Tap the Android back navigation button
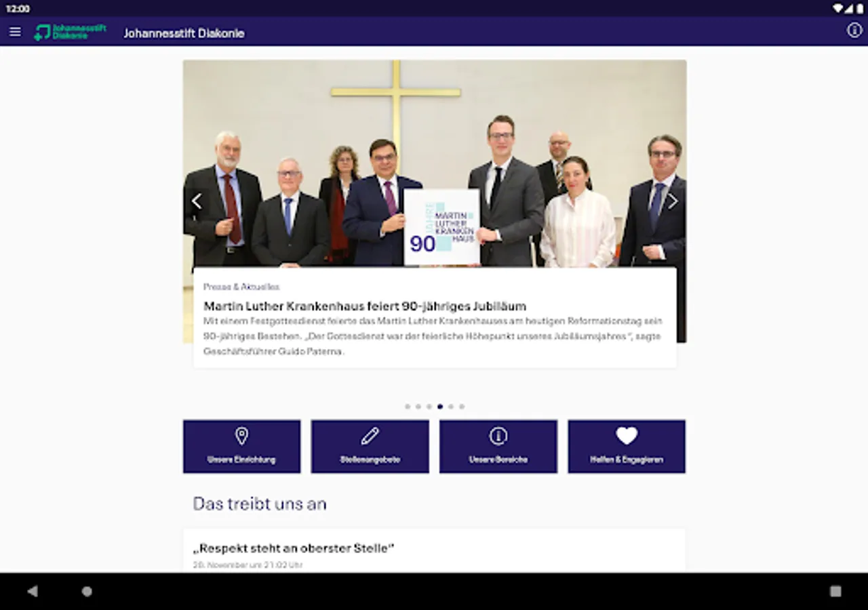The image size is (868, 610). [x=32, y=591]
